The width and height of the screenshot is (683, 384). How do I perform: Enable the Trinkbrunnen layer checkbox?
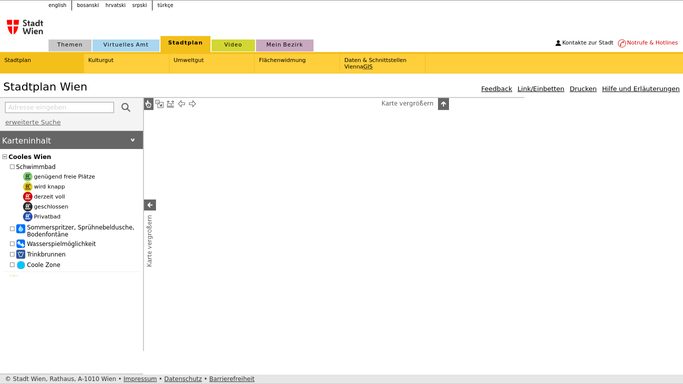click(x=12, y=254)
